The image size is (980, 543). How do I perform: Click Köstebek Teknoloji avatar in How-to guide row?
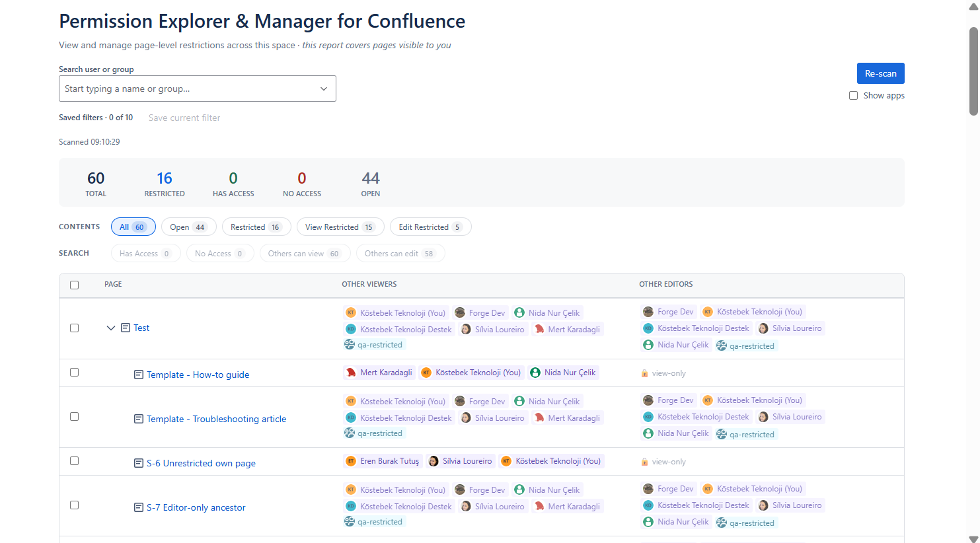(x=426, y=373)
